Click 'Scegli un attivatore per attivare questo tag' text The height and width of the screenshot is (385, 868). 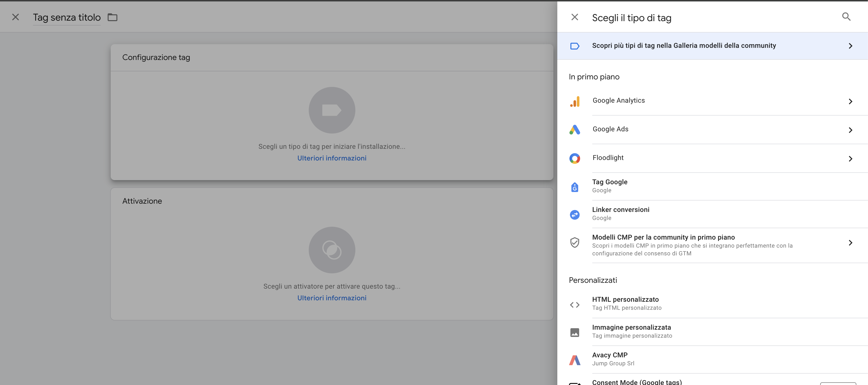click(x=332, y=286)
